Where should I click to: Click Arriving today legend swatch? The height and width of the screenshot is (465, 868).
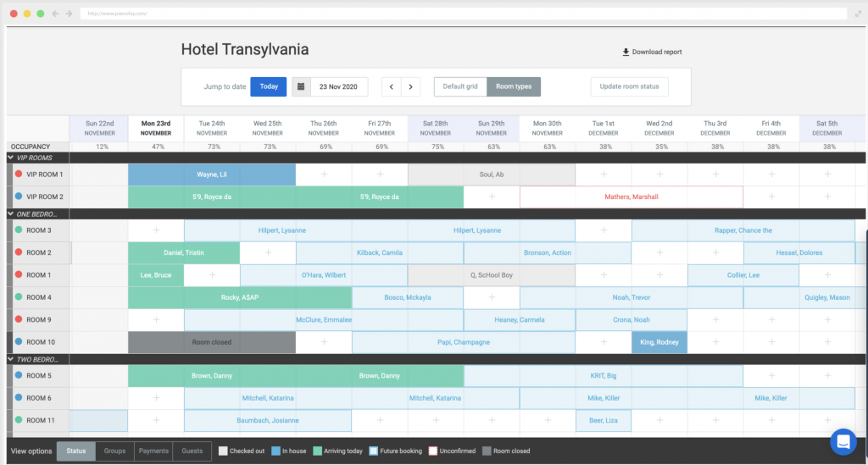coord(317,451)
